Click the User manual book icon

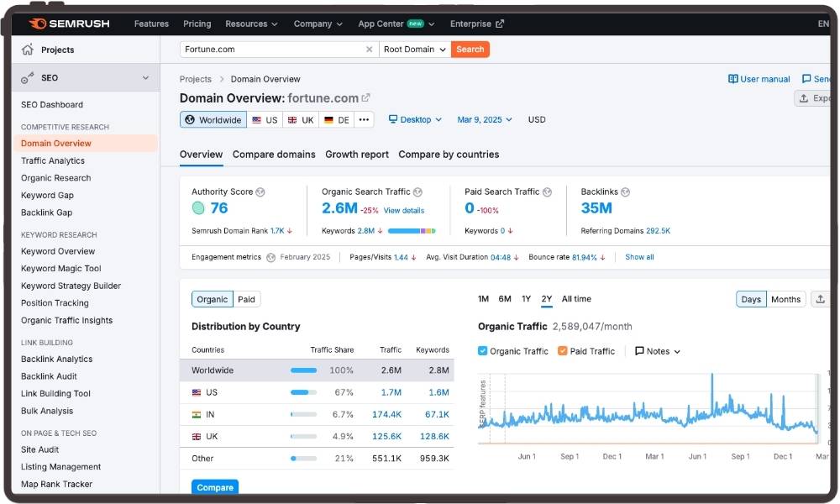(732, 79)
